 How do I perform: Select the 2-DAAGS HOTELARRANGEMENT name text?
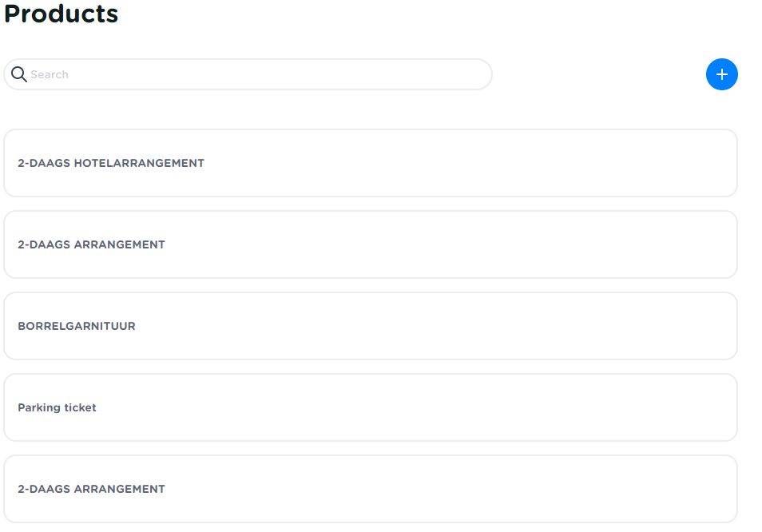tap(111, 163)
